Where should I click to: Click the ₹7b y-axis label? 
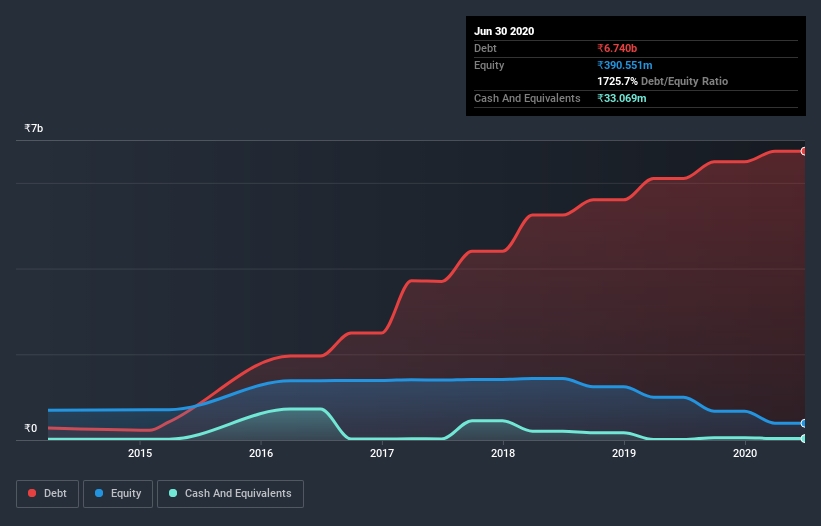click(x=34, y=128)
